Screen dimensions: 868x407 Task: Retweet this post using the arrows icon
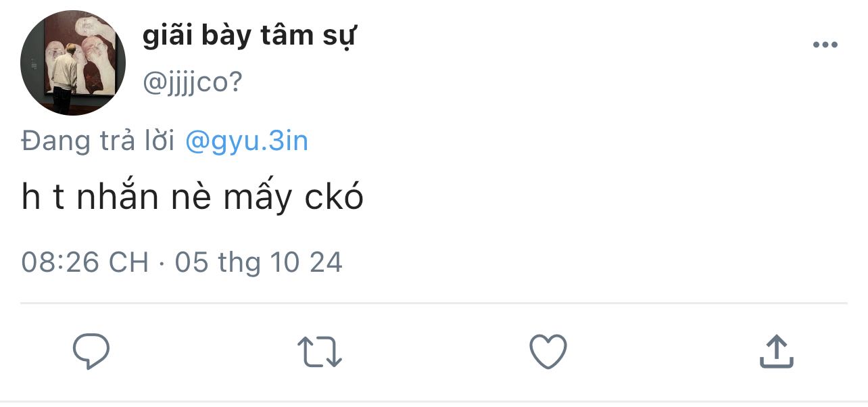(x=320, y=352)
